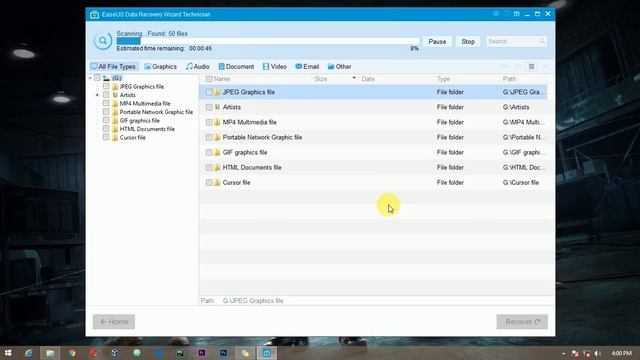The height and width of the screenshot is (360, 640).
Task: Click the MP4 Multimedia file folder icon in list
Action: click(x=217, y=122)
